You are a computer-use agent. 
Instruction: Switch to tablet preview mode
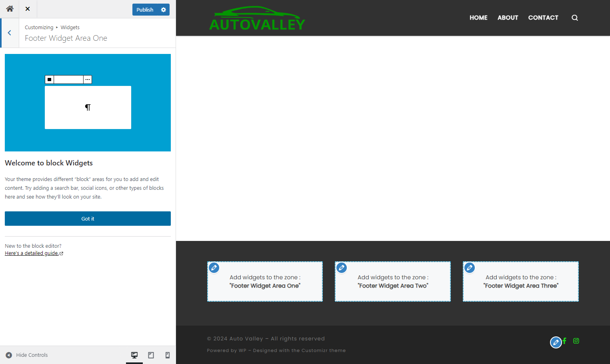tap(151, 355)
